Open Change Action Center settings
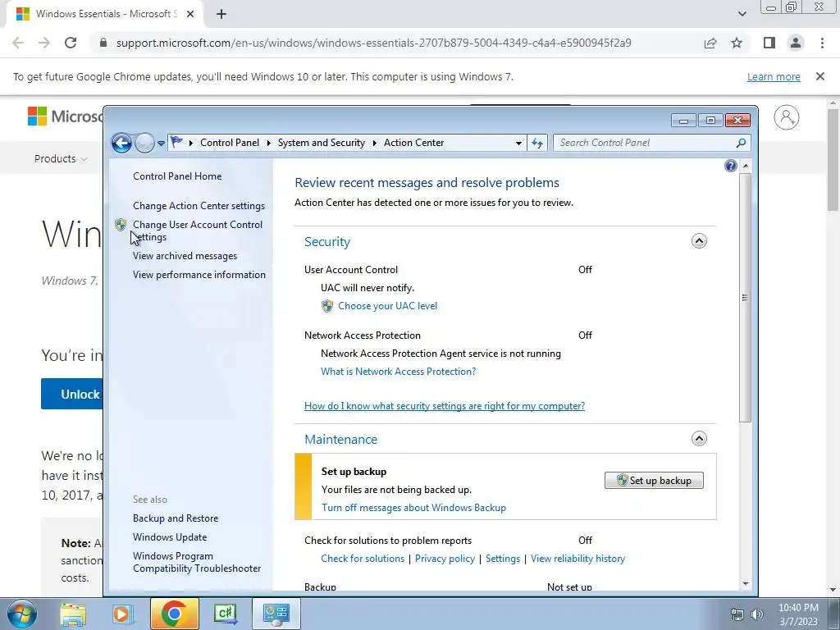This screenshot has width=840, height=630. (199, 206)
